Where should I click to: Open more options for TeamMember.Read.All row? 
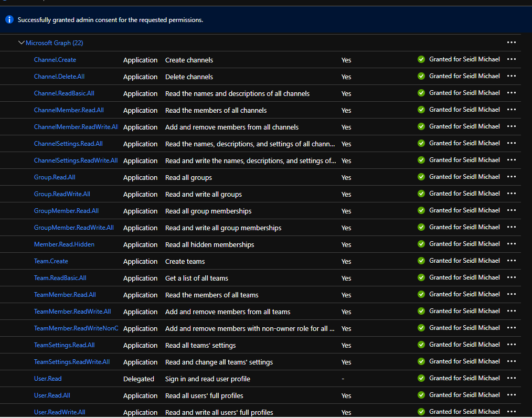click(x=512, y=294)
